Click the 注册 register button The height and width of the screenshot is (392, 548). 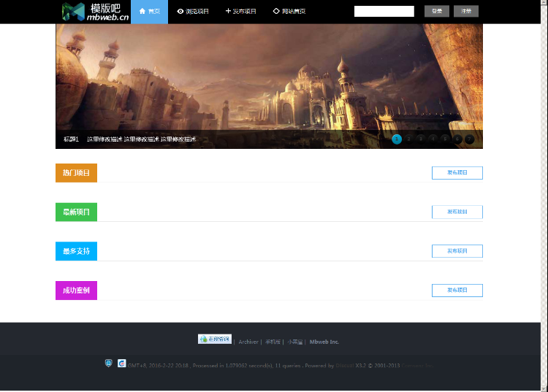coord(466,11)
